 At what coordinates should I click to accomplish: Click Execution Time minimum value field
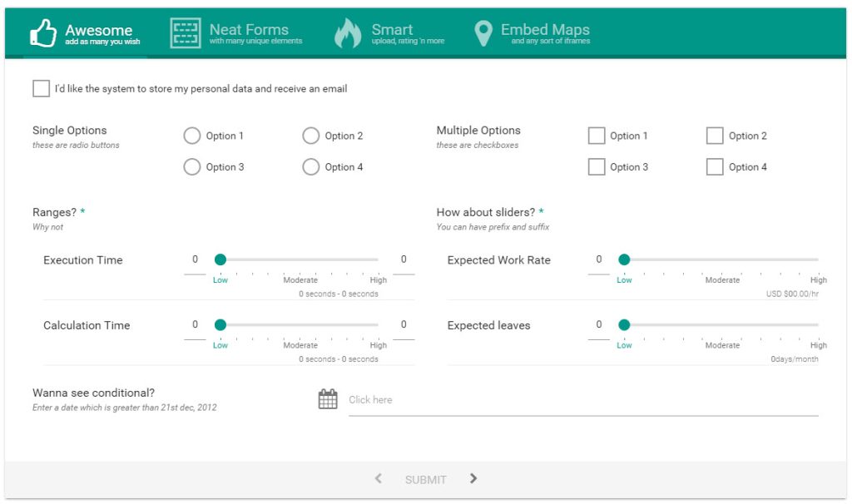195,260
